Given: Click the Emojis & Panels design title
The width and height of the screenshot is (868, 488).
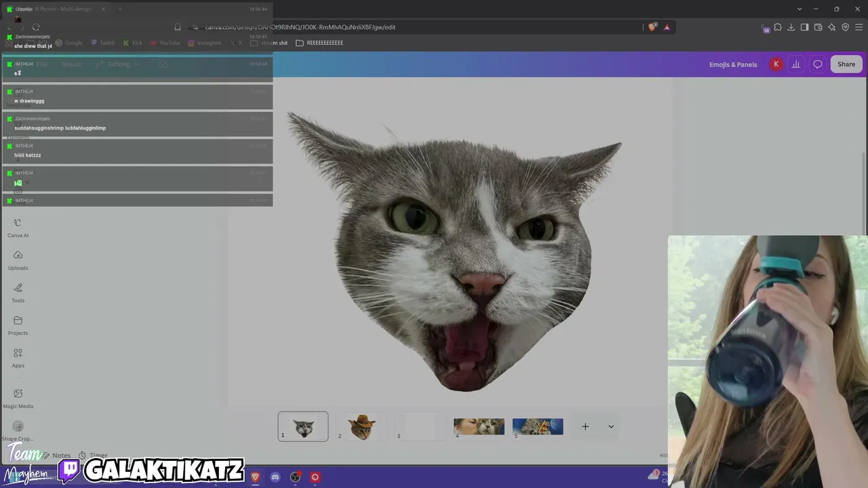Looking at the screenshot, I should click(x=733, y=64).
